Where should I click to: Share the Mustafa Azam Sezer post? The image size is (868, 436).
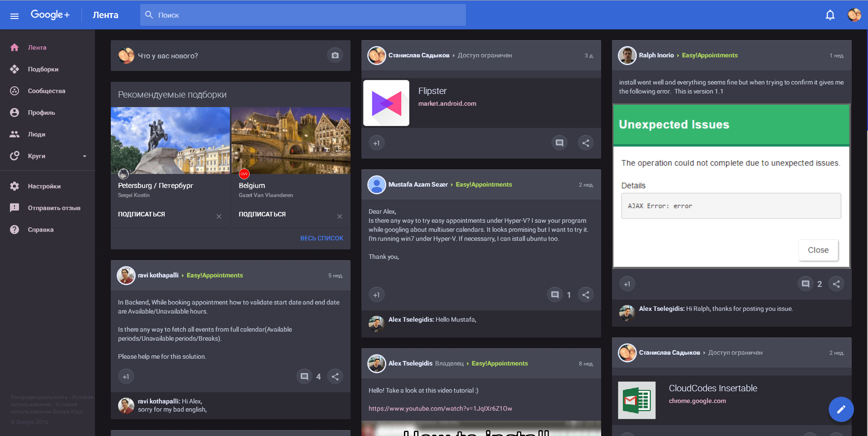[586, 295]
